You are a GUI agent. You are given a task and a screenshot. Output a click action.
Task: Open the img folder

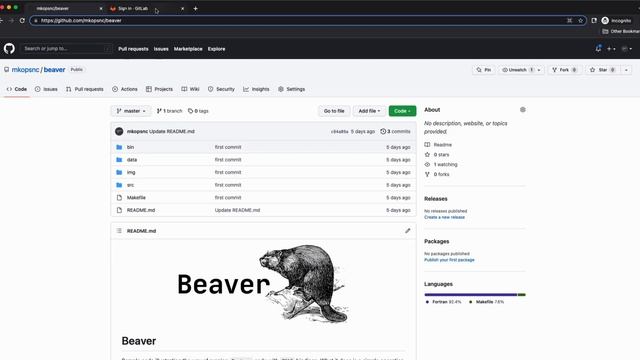click(x=131, y=172)
